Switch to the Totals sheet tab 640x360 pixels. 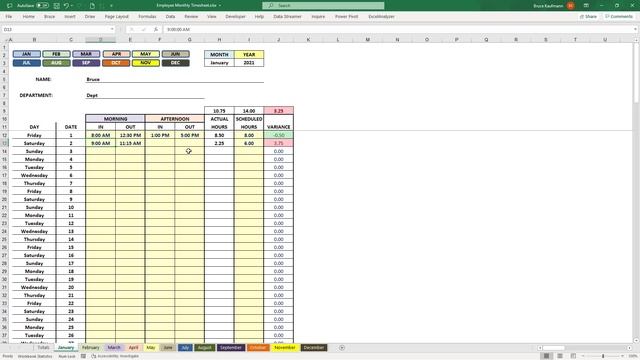point(43,348)
